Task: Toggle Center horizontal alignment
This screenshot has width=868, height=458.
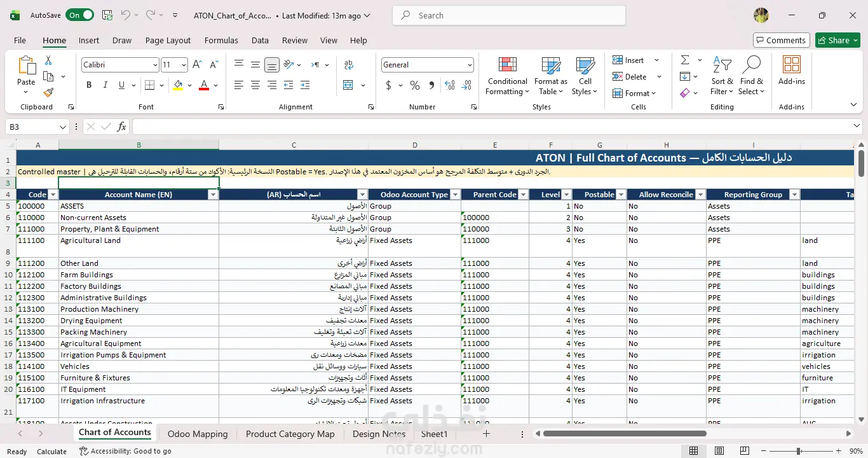Action: coord(255,85)
